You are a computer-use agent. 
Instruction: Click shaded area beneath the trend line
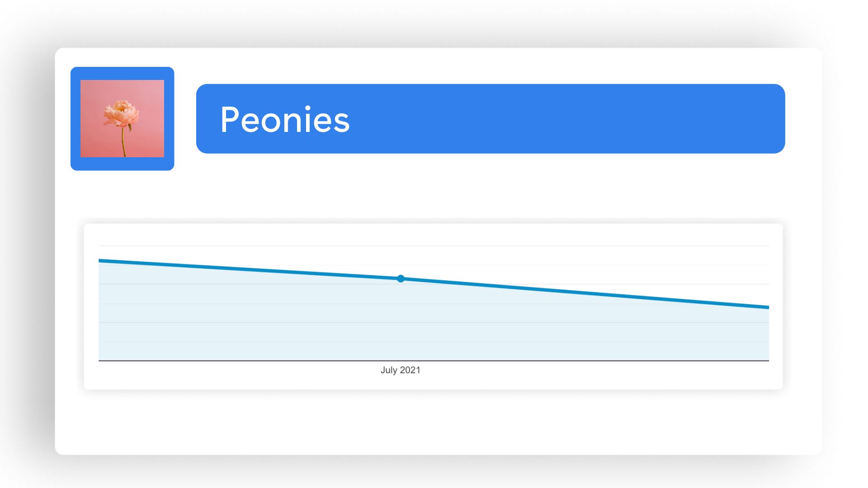pyautogui.click(x=407, y=325)
